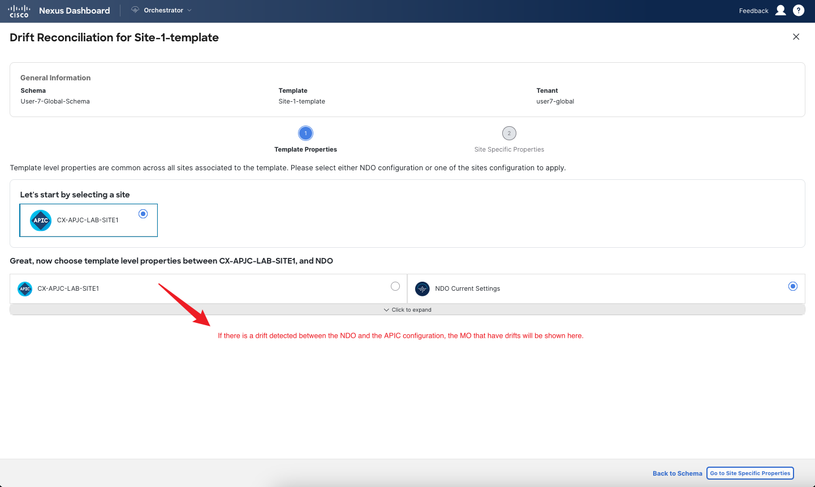This screenshot has width=815, height=487.
Task: Close the Drift Reconciliation dialog
Action: pos(796,37)
